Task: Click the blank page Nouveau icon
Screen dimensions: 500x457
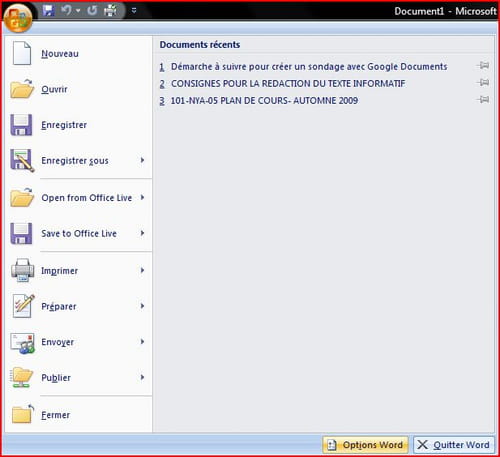Action: 22,53
